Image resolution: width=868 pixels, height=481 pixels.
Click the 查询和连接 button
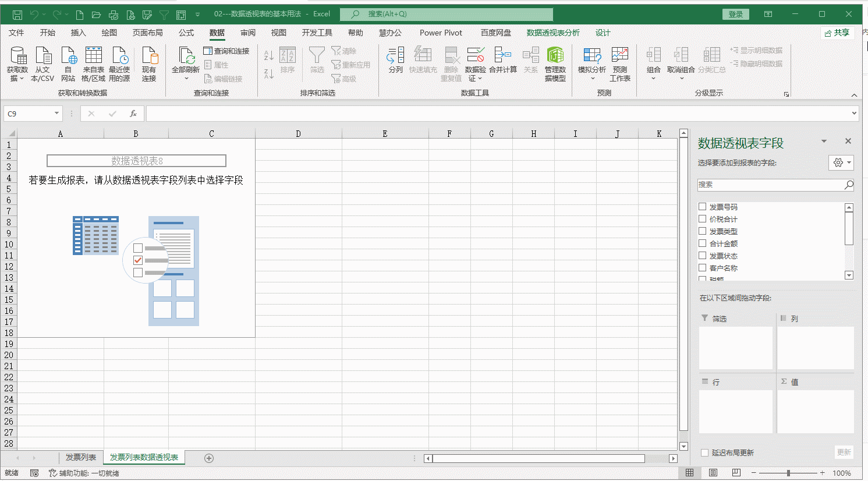click(226, 51)
